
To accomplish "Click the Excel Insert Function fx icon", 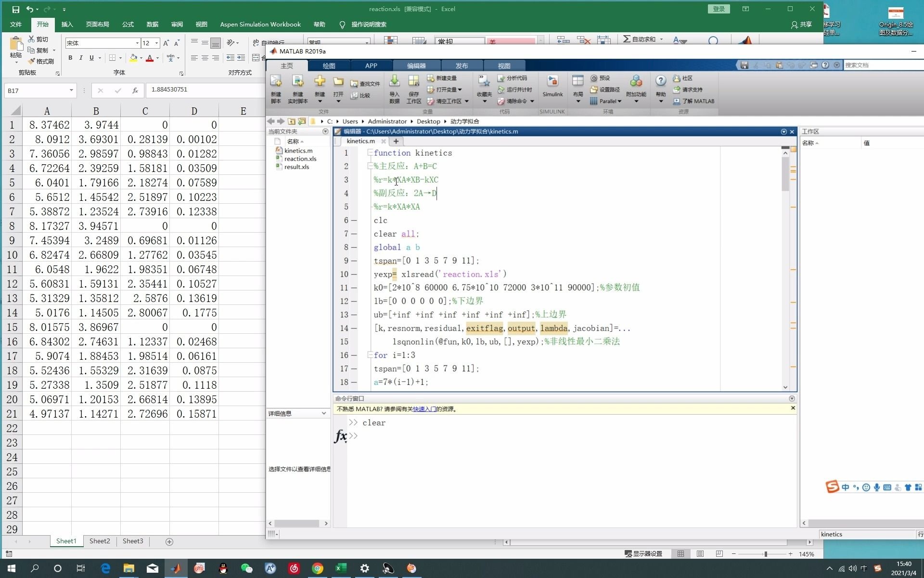I will (135, 91).
